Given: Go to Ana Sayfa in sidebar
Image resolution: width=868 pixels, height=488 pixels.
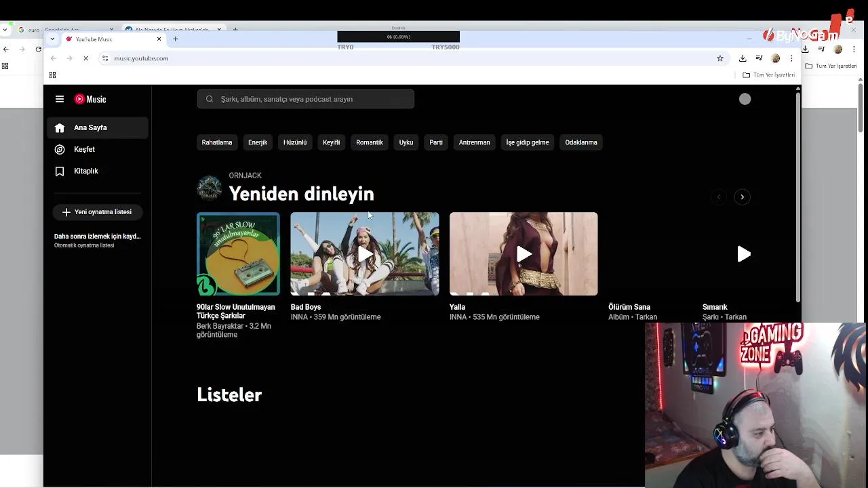Looking at the screenshot, I should click(x=98, y=127).
